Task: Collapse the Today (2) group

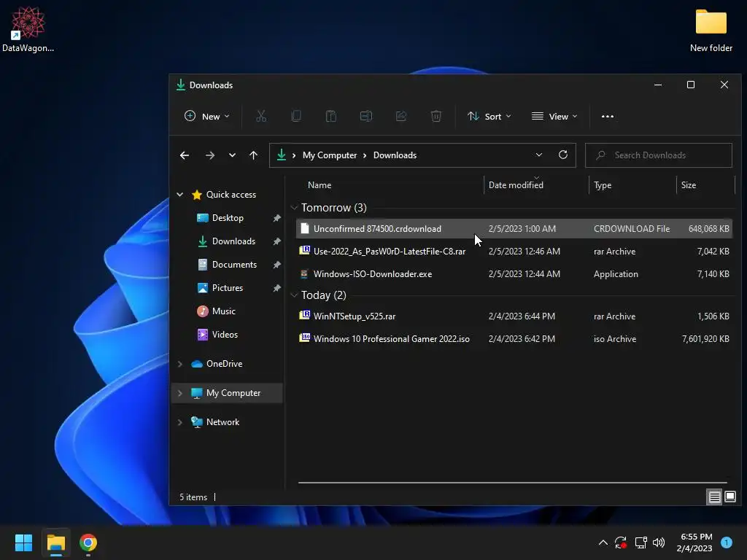Action: click(x=294, y=295)
